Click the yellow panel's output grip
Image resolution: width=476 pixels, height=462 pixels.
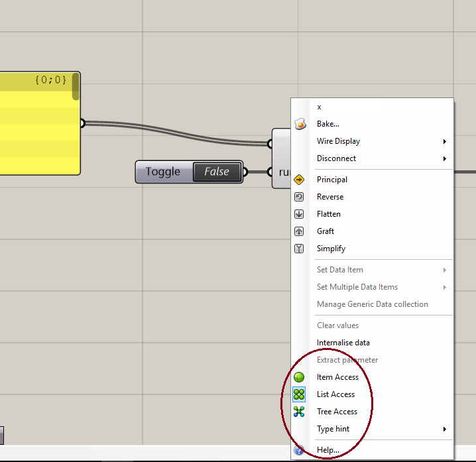pos(82,123)
